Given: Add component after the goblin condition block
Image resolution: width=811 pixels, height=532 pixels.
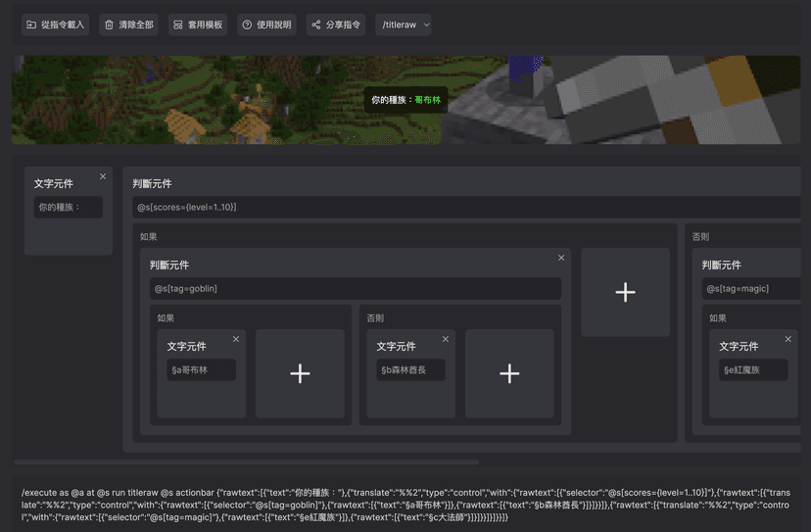Looking at the screenshot, I should [625, 292].
